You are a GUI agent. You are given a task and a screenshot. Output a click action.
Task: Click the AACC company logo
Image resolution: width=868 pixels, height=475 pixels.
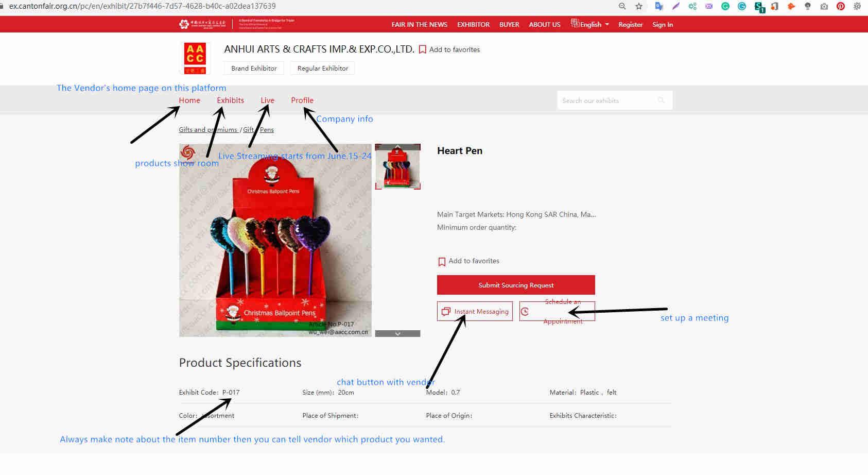(195, 59)
